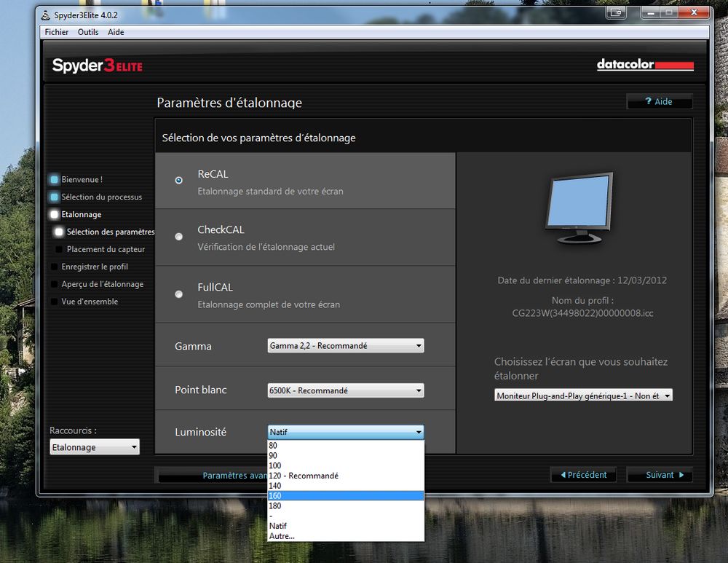The width and height of the screenshot is (728, 563).
Task: Select the FullCAL radio button
Action: (x=179, y=294)
